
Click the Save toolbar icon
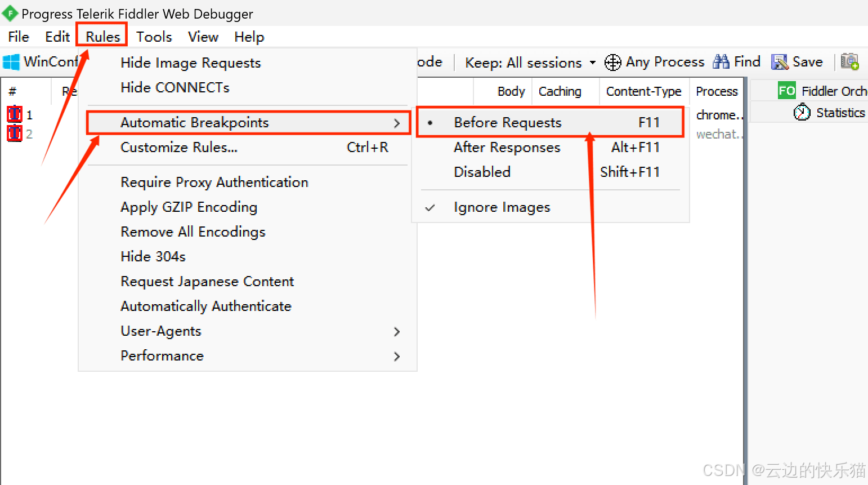click(780, 62)
